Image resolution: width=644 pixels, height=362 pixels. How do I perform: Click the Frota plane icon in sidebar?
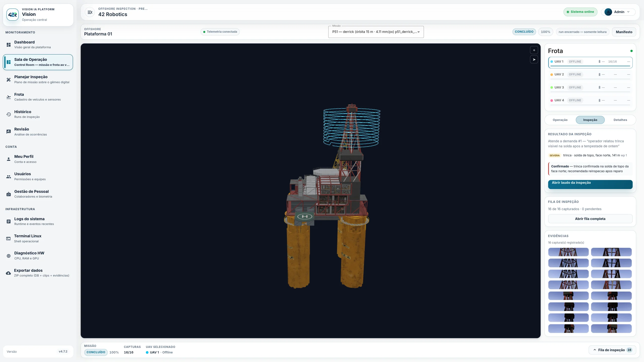[x=9, y=97]
